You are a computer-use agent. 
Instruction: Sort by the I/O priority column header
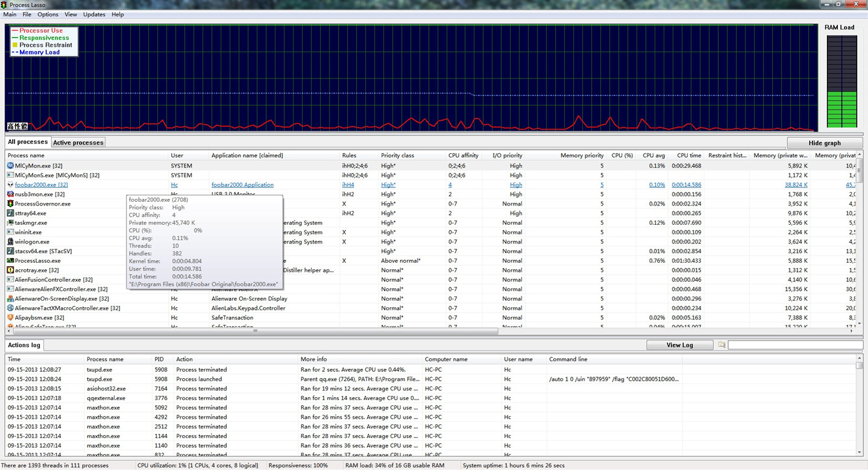pos(505,155)
